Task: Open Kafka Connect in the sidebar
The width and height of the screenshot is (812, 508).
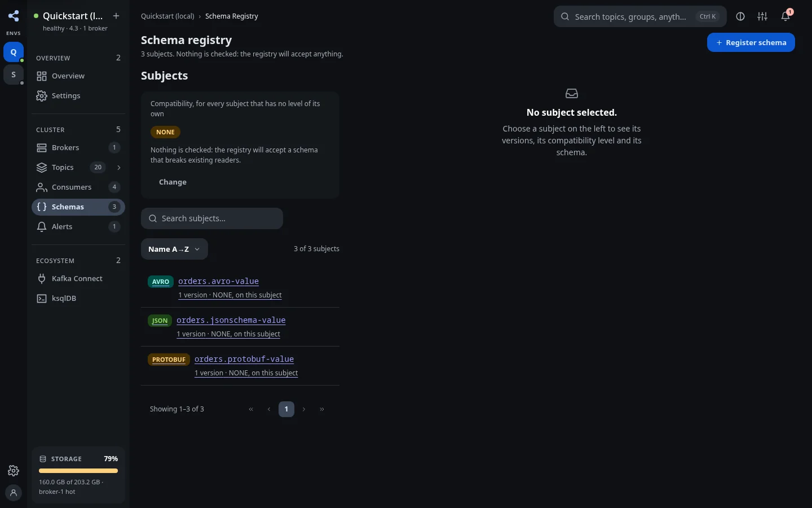Action: tap(78, 278)
